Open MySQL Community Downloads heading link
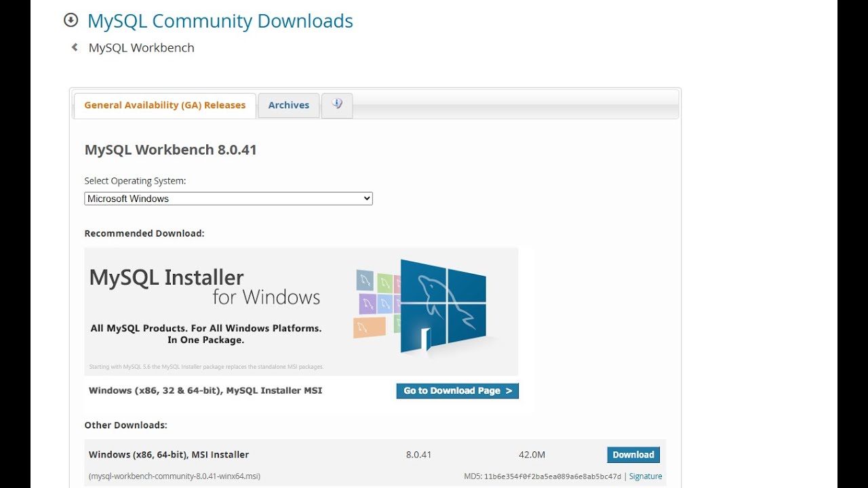The width and height of the screenshot is (868, 488). [x=220, y=21]
